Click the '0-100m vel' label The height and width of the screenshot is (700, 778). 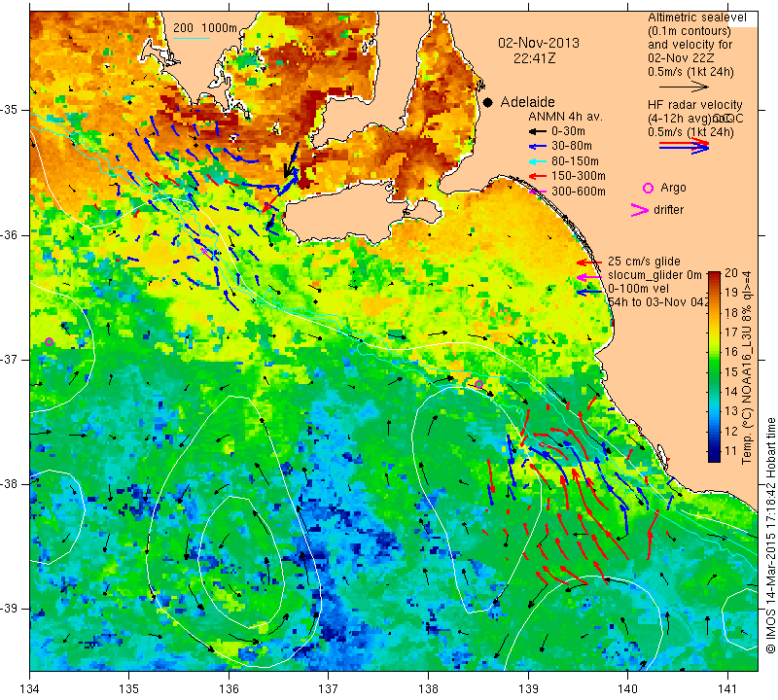[639, 289]
